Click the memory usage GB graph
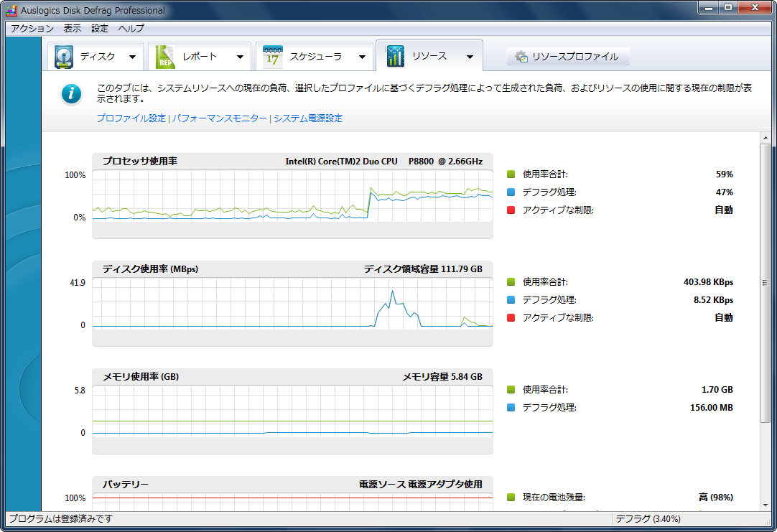 (292, 411)
